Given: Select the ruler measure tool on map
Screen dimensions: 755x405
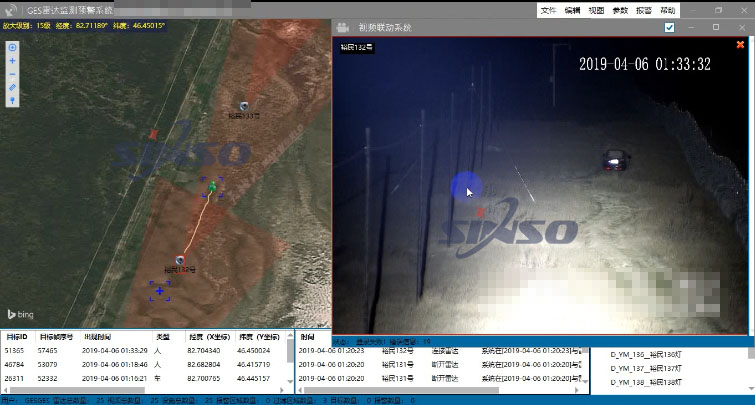Looking at the screenshot, I should 12,88.
